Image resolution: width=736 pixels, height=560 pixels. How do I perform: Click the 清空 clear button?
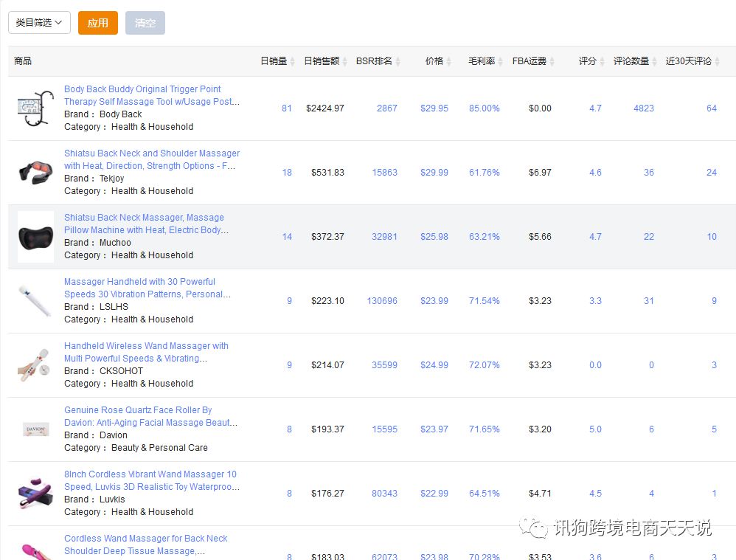coord(145,23)
